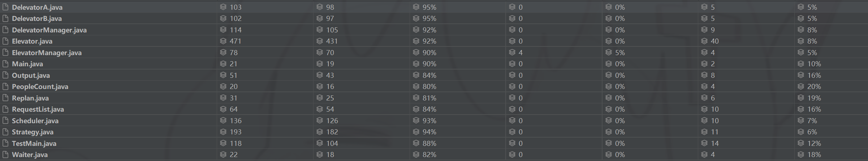The image size is (868, 161).
Task: Select the TestMain.java file
Action: [34, 143]
